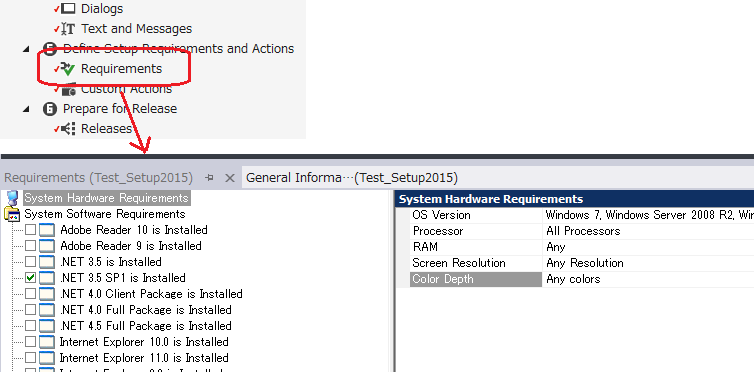The height and width of the screenshot is (372, 754).
Task: Tick .NET 4.0 Full Package is Installed
Action: 30,310
